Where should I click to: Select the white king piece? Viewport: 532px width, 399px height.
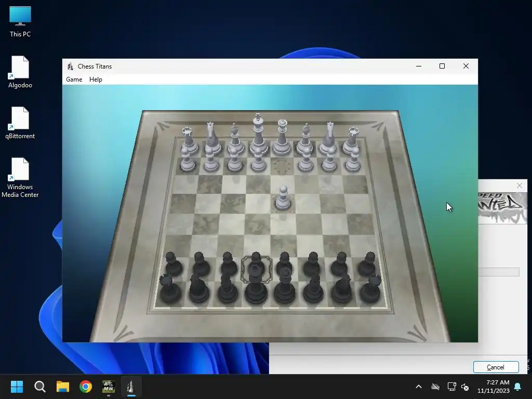(258, 136)
